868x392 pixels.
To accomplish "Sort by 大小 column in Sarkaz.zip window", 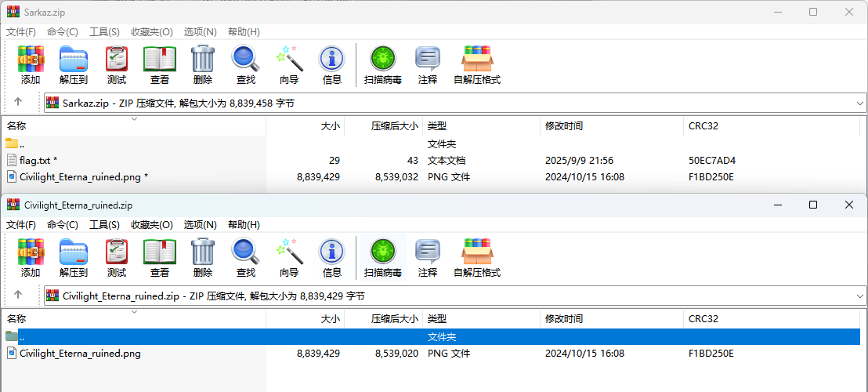I will point(305,125).
